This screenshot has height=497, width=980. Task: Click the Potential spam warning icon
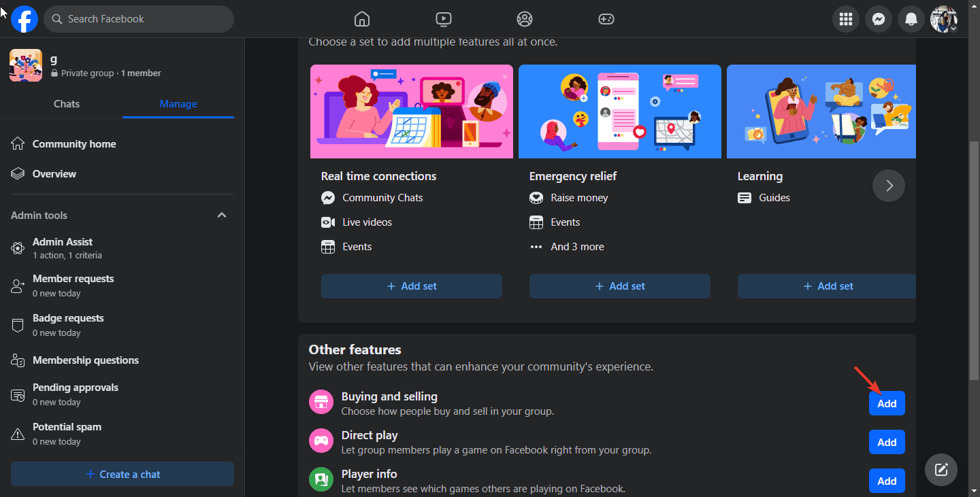[x=18, y=434]
